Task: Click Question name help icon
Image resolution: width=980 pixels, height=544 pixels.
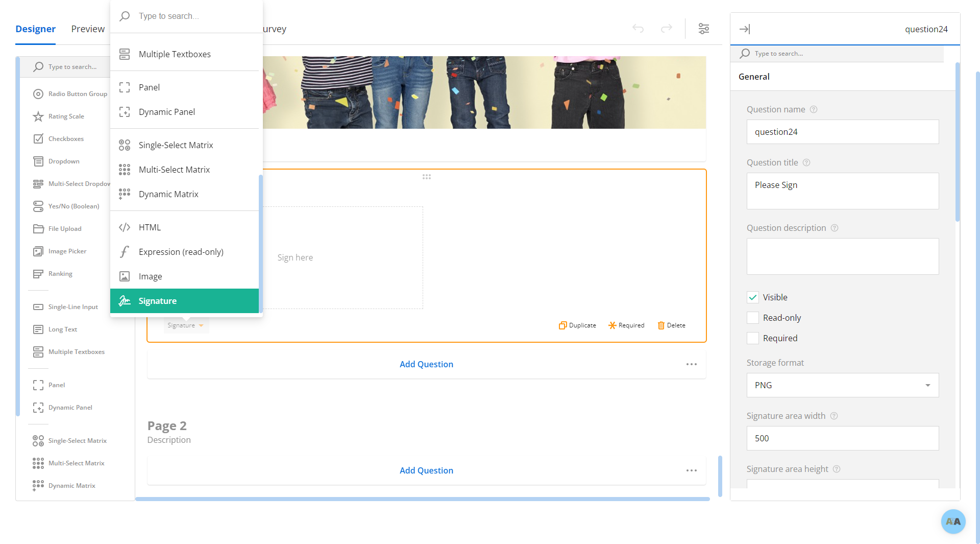Action: point(814,109)
